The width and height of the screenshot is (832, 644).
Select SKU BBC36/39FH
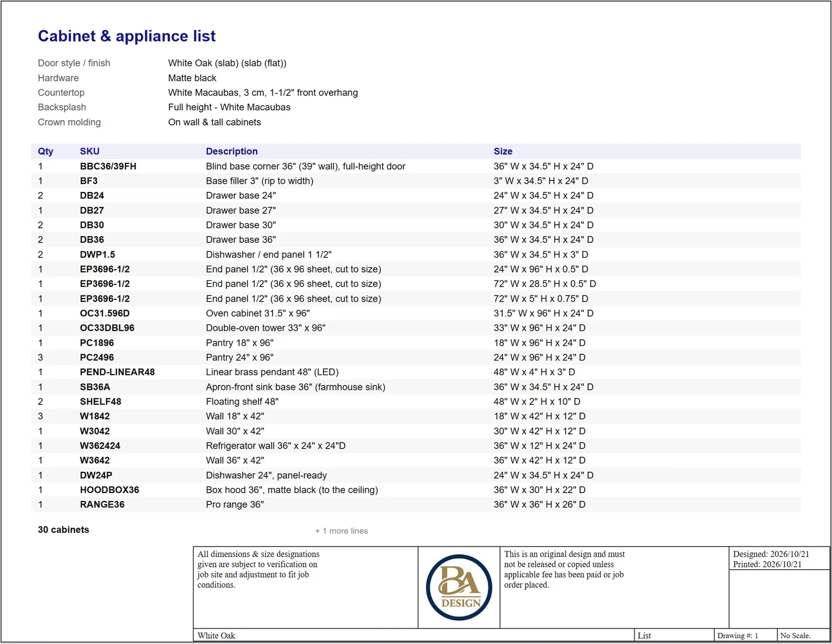[x=108, y=166]
